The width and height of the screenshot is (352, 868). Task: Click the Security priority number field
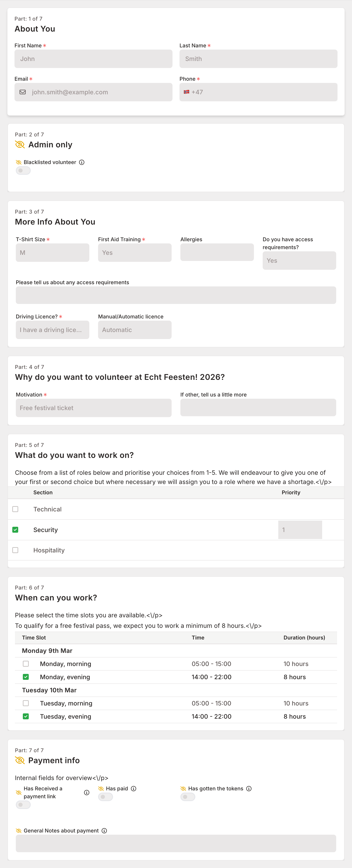click(300, 530)
